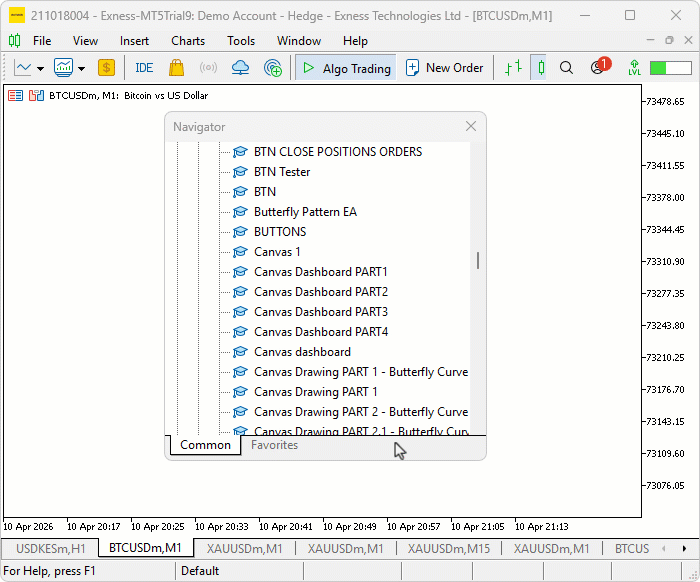700x582 pixels.
Task: Click the red table icon on chart
Action: [15, 96]
